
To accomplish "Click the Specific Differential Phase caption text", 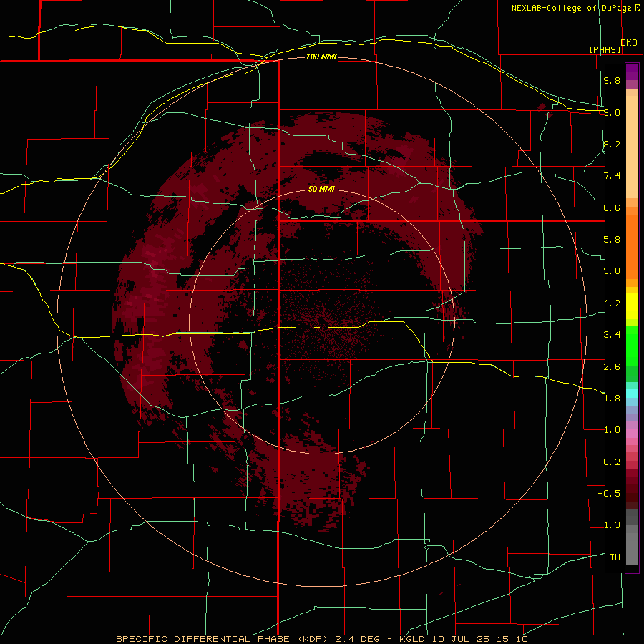I will [321, 639].
